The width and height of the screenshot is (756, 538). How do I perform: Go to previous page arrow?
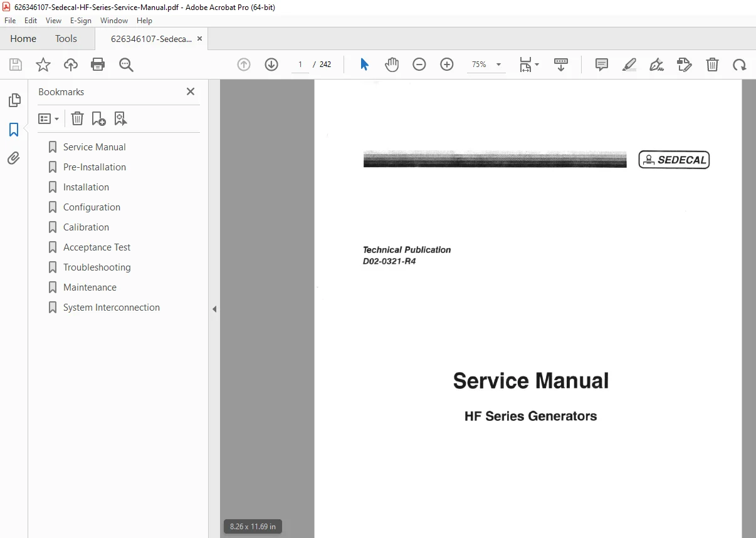[244, 65]
